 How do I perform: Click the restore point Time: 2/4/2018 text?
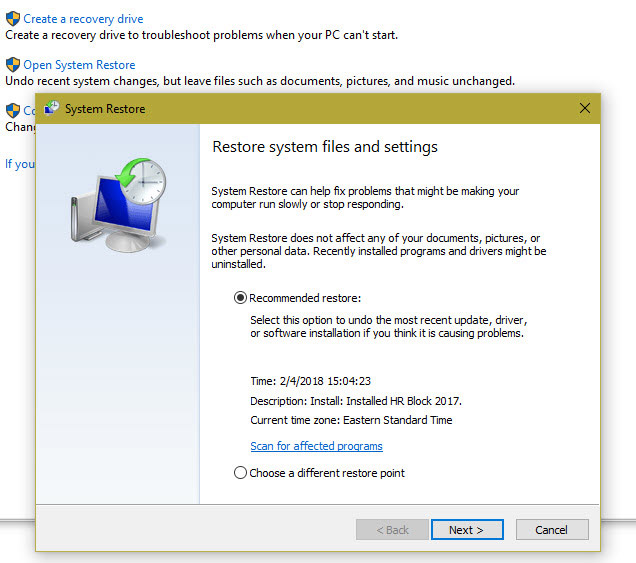coord(310,381)
